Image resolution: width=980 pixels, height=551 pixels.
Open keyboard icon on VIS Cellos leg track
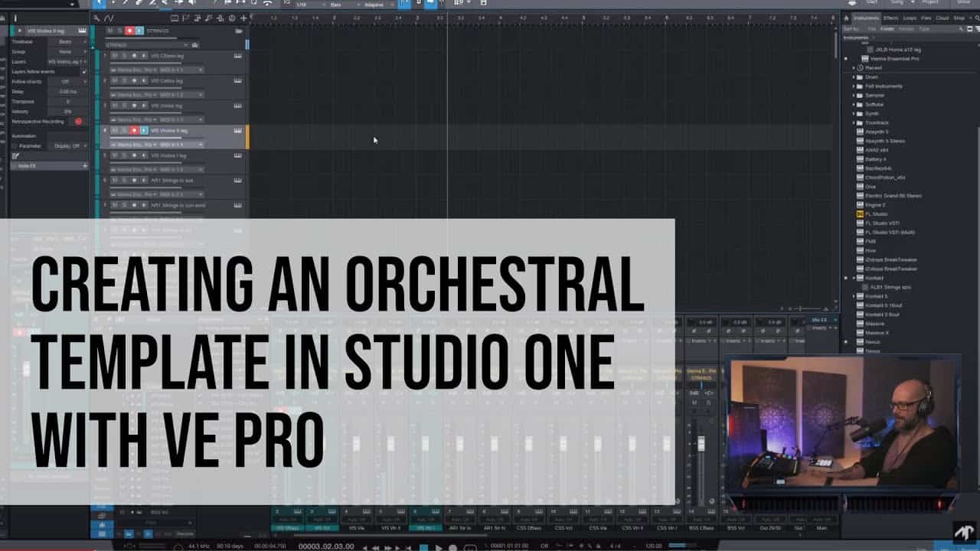pos(238,80)
